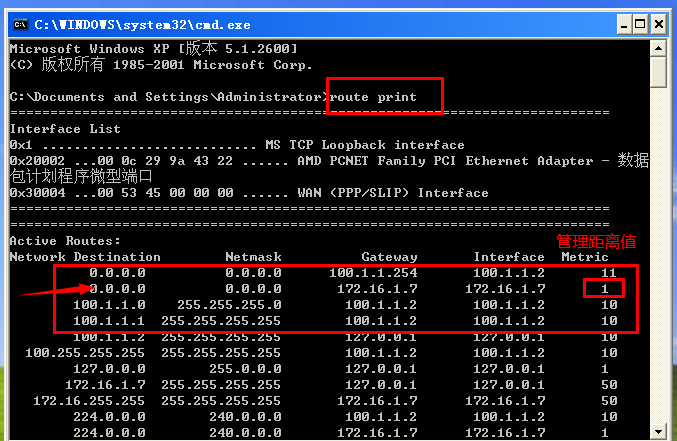677x441 pixels.
Task: Click the 'route print' command text
Action: [373, 97]
